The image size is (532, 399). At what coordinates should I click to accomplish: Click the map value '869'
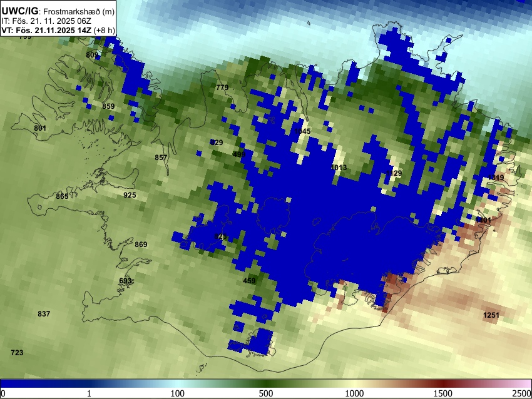141,245
